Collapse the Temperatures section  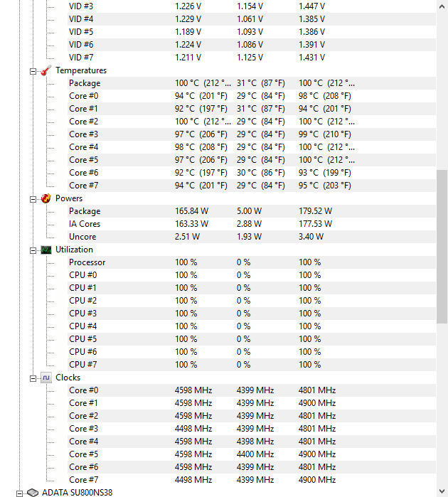[x=33, y=71]
